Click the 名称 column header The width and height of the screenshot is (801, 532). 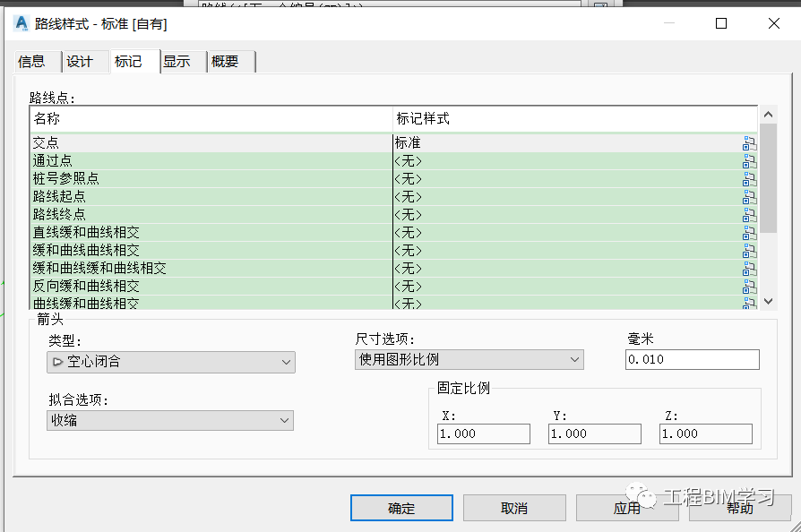[211, 119]
